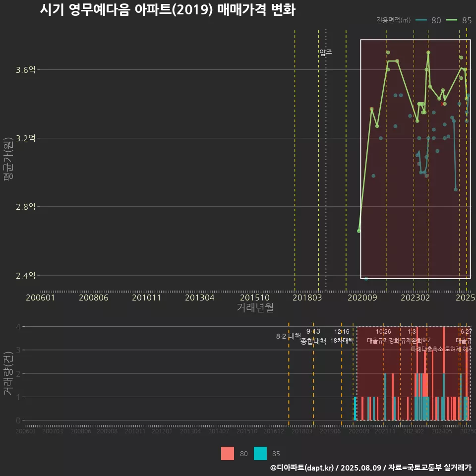The image size is (476, 476).
Task: Click '200806' on the price chart x-axis
Action: click(94, 297)
